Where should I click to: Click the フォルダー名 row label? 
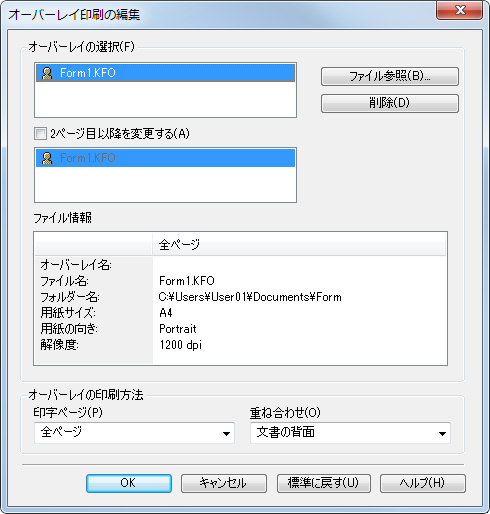70,297
